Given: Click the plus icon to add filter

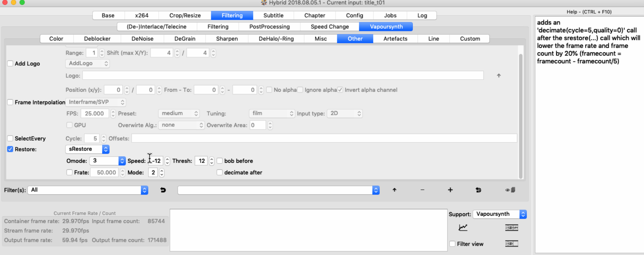Looking at the screenshot, I should (x=450, y=190).
